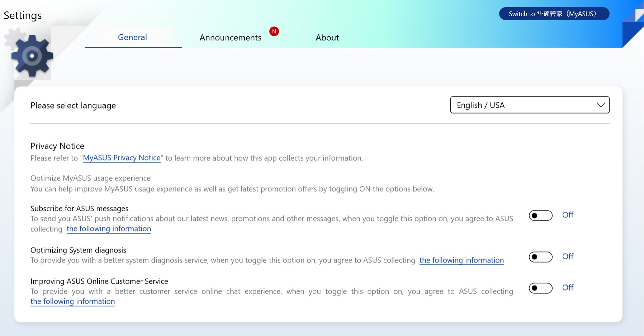This screenshot has height=336, width=644.
Task: Click the Settings page title
Action: [x=23, y=15]
